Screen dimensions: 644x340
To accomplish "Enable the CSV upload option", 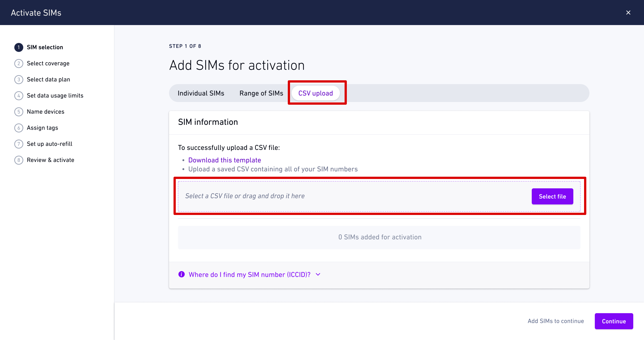I will point(316,93).
